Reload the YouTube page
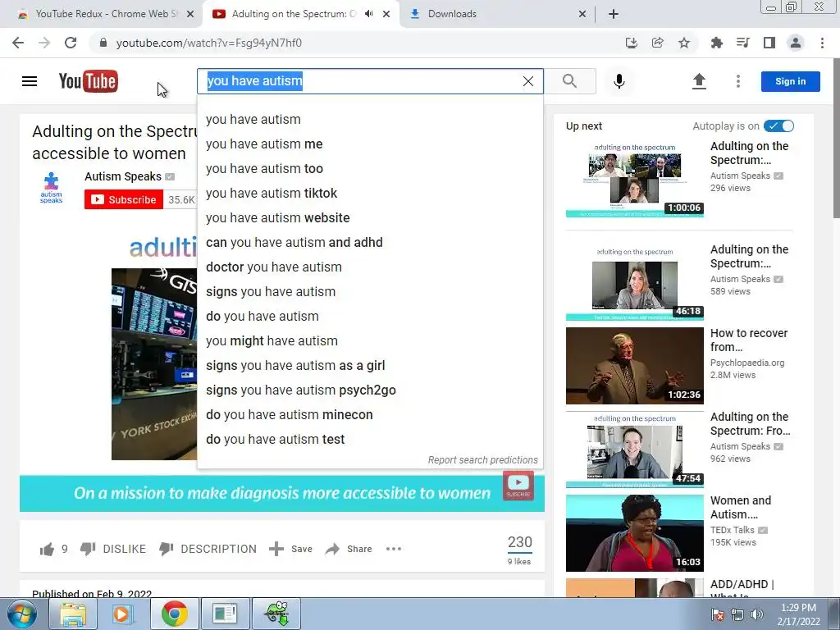The height and width of the screenshot is (630, 840). point(71,43)
